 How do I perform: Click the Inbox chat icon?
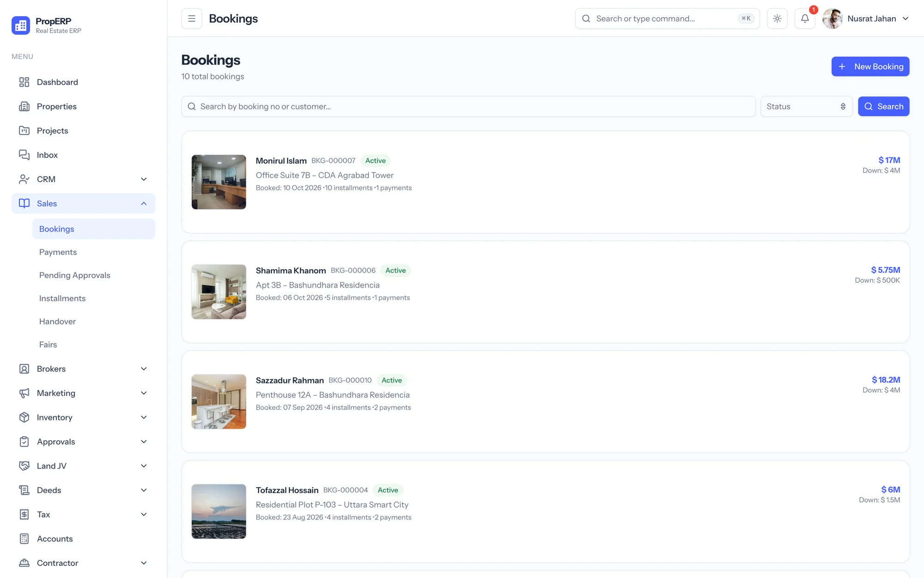(x=24, y=155)
